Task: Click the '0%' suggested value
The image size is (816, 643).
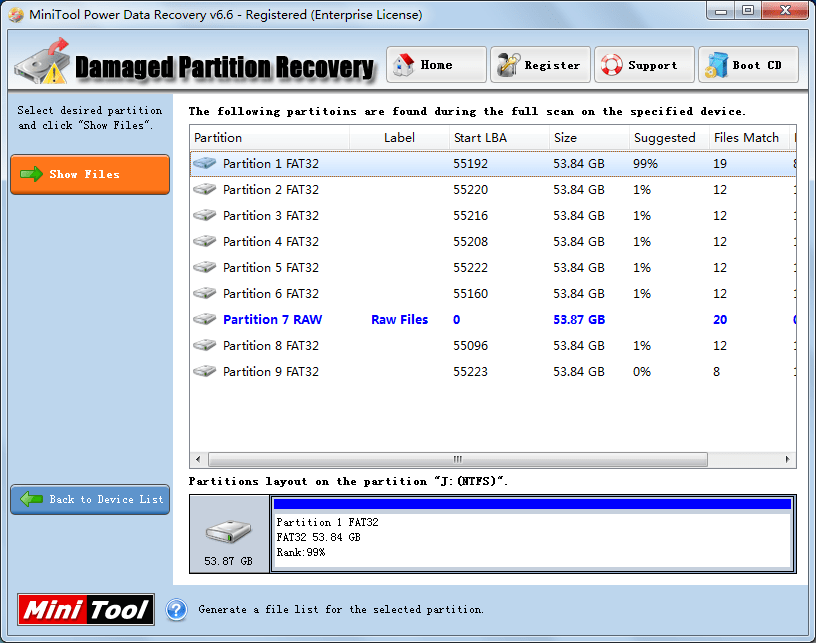Action: [x=642, y=371]
